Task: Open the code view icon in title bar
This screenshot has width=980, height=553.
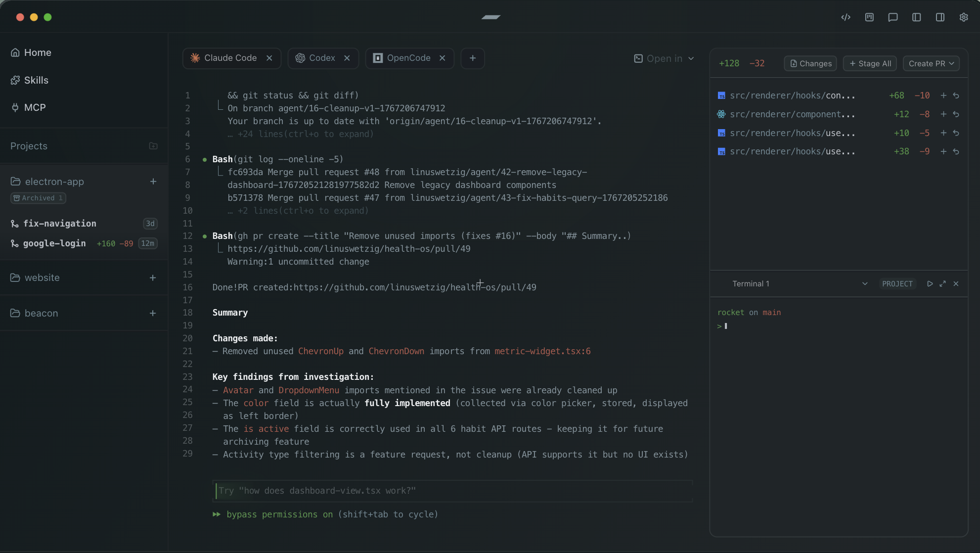Action: click(x=846, y=17)
